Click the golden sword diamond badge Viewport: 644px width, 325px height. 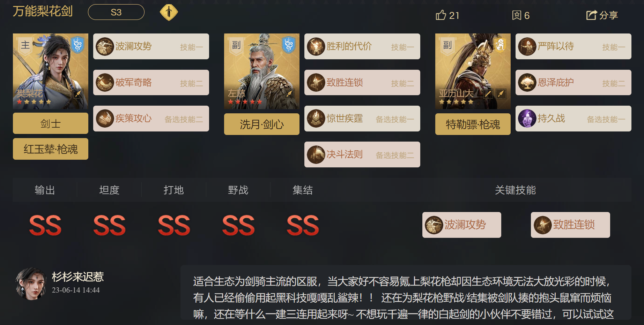coord(169,12)
